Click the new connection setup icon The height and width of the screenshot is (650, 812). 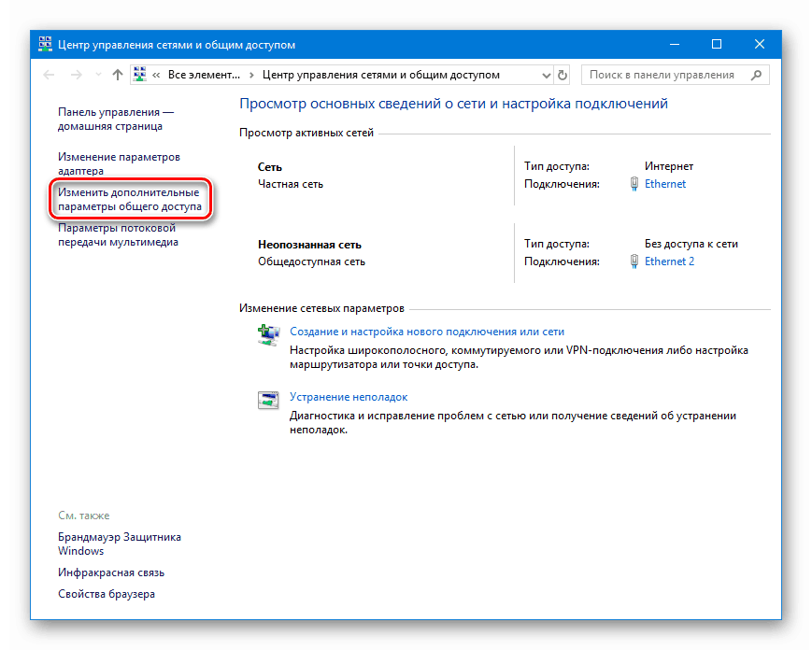pyautogui.click(x=268, y=335)
